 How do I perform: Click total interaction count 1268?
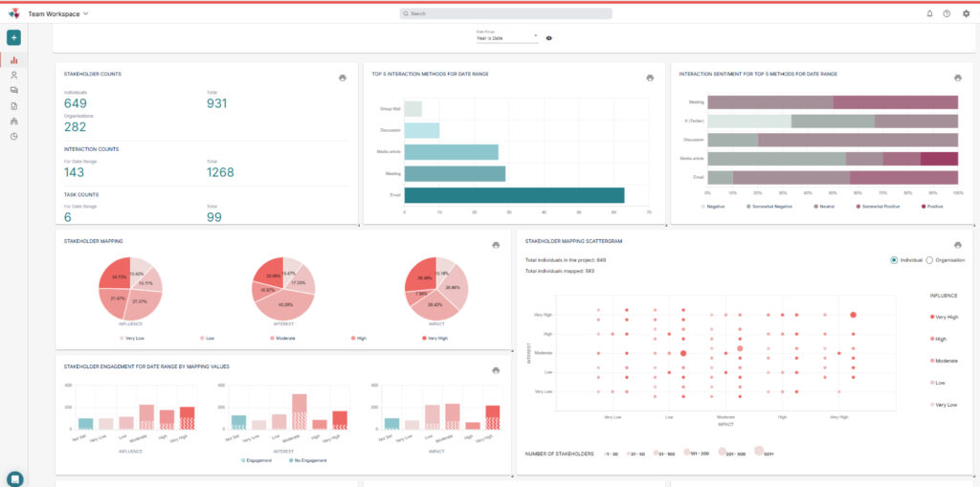(x=220, y=172)
